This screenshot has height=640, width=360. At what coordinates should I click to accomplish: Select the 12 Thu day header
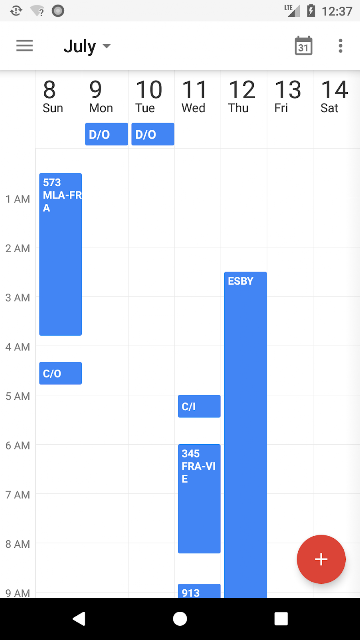pyautogui.click(x=244, y=97)
